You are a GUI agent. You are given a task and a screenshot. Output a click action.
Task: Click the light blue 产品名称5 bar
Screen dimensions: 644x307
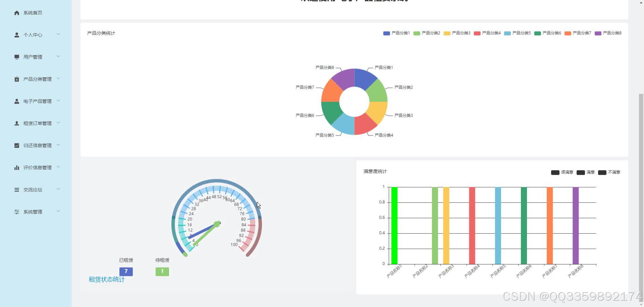[498, 226]
